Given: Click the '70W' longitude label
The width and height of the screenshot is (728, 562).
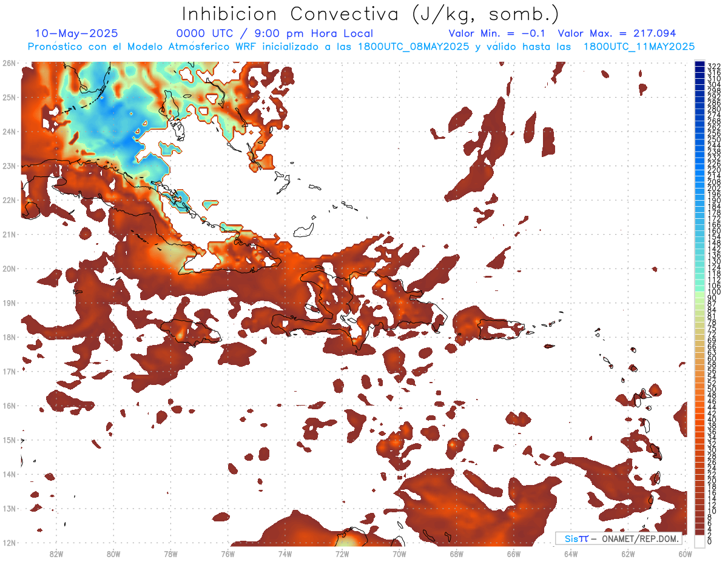Looking at the screenshot, I should [x=399, y=554].
